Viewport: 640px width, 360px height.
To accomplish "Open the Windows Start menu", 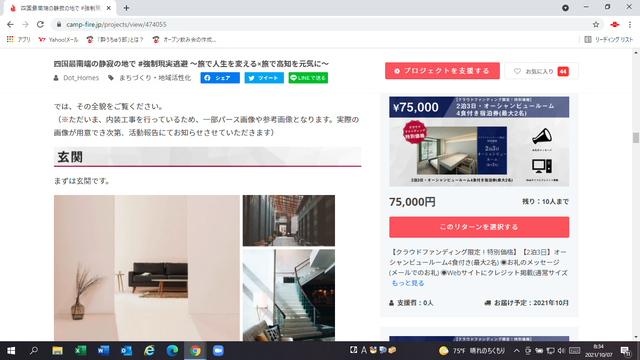I will click(x=11, y=351).
